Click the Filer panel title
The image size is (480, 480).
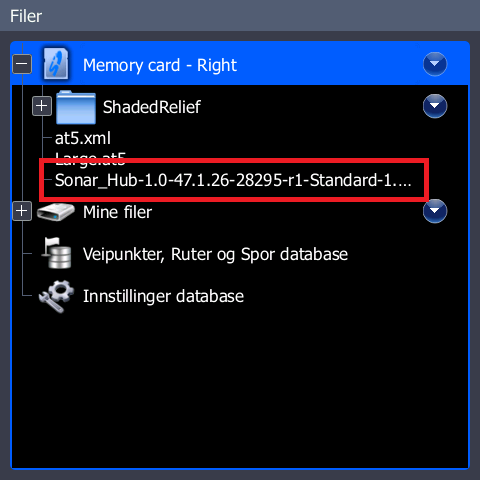[x=26, y=16]
